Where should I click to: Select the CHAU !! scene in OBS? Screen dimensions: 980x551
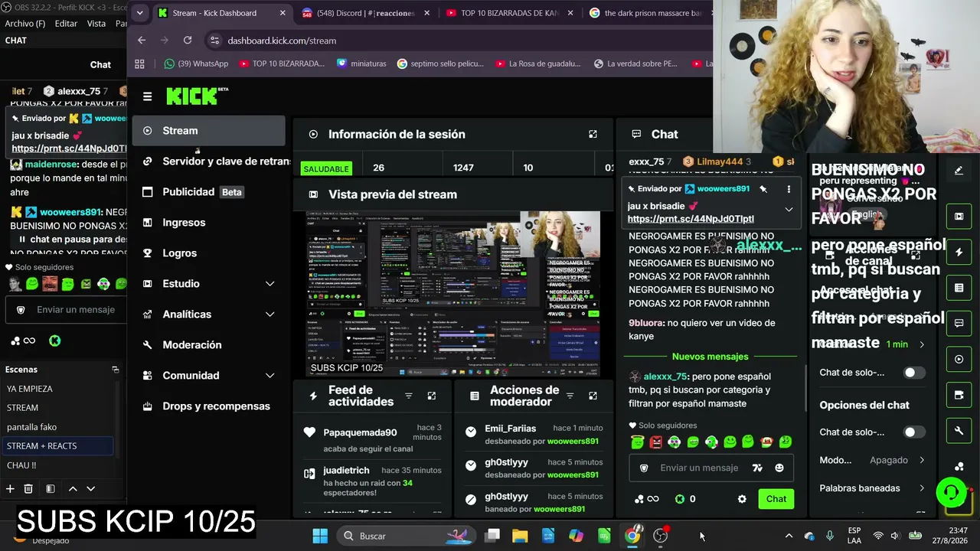click(x=59, y=465)
